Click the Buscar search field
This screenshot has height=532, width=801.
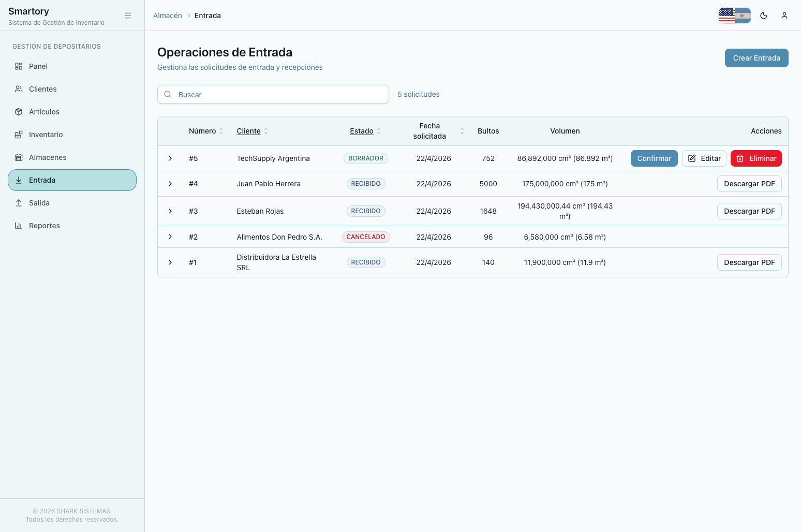tap(273, 94)
